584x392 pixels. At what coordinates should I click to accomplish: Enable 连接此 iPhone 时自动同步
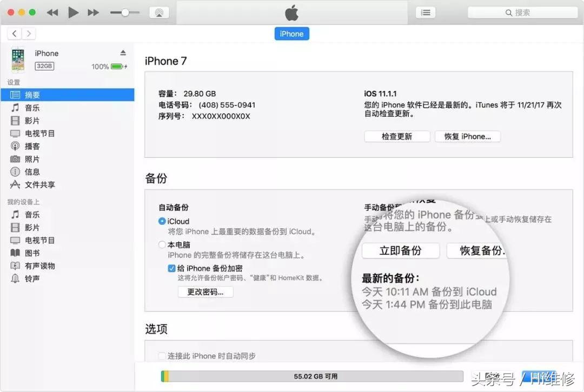point(162,356)
